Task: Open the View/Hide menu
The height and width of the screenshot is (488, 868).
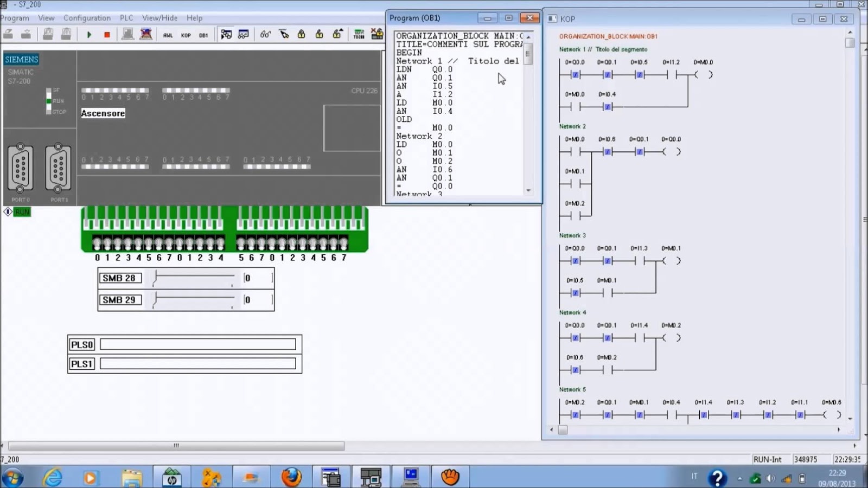Action: [159, 18]
